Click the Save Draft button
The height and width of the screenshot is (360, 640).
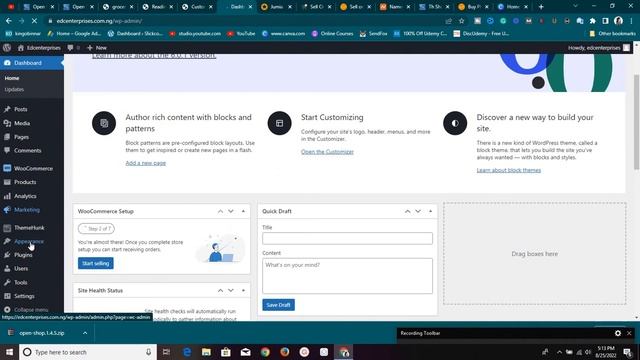(278, 305)
